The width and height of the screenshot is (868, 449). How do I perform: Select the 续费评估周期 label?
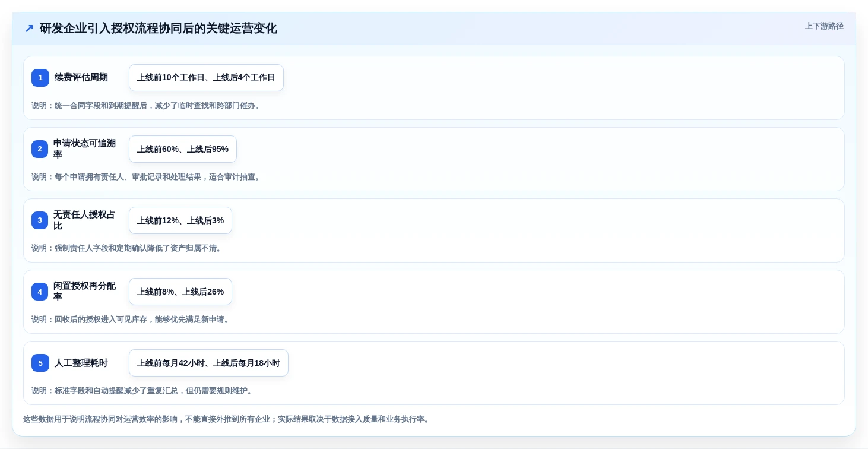pos(81,78)
